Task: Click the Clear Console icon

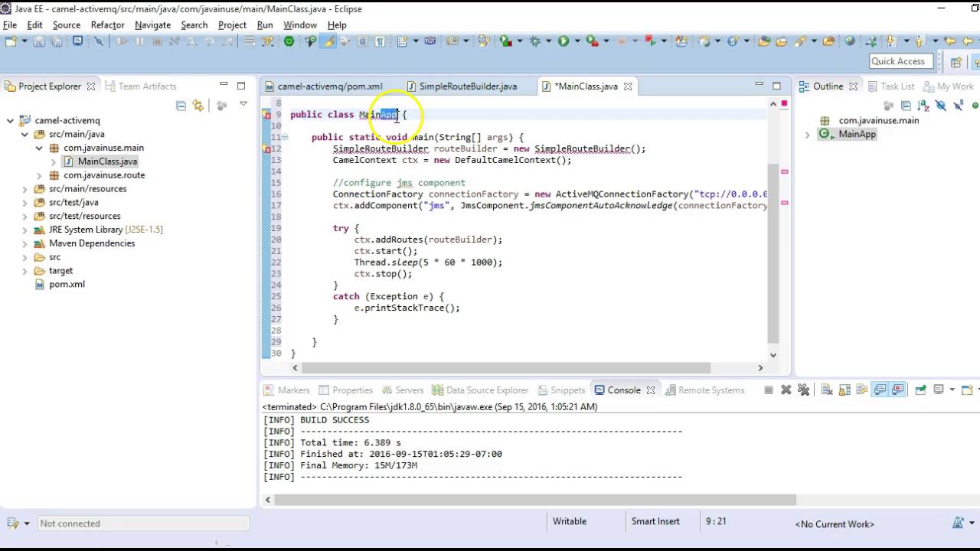Action: pyautogui.click(x=827, y=390)
